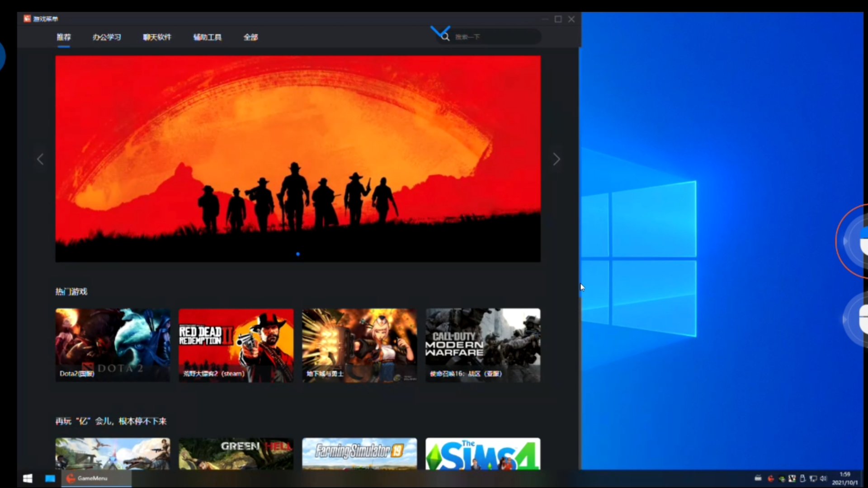
Task: Open the volume speaker tray icon
Action: 823,479
